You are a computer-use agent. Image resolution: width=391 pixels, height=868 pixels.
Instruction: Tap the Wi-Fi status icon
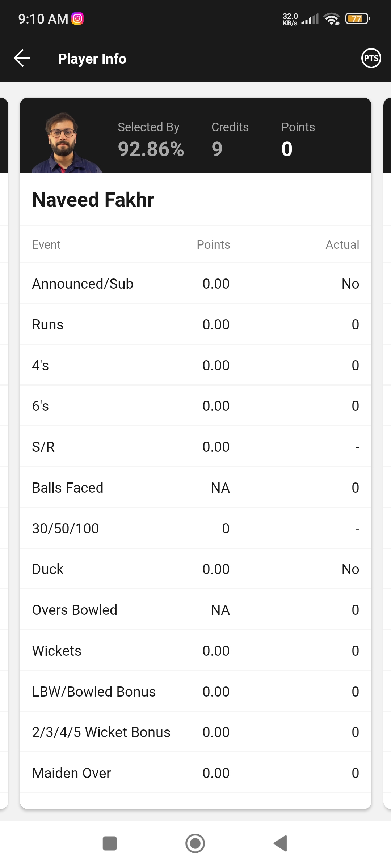pos(332,18)
